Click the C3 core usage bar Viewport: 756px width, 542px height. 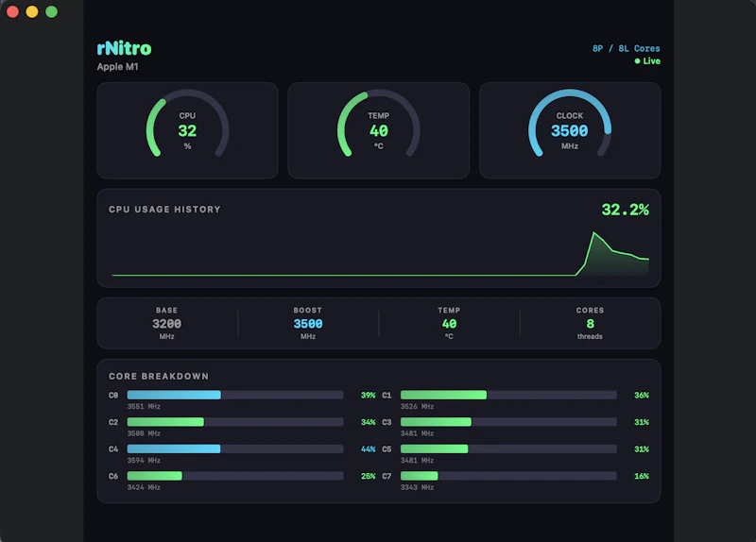pyautogui.click(x=508, y=422)
